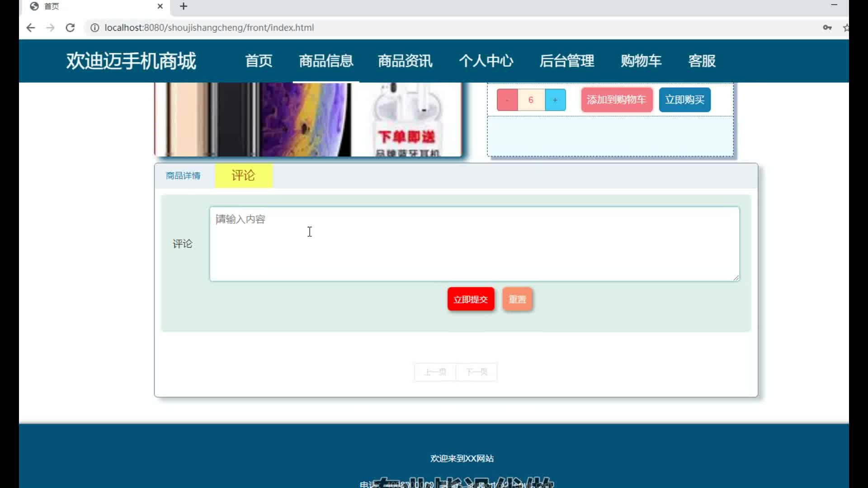Click the quantity field showing 6
This screenshot has height=488, width=868.
tap(531, 100)
